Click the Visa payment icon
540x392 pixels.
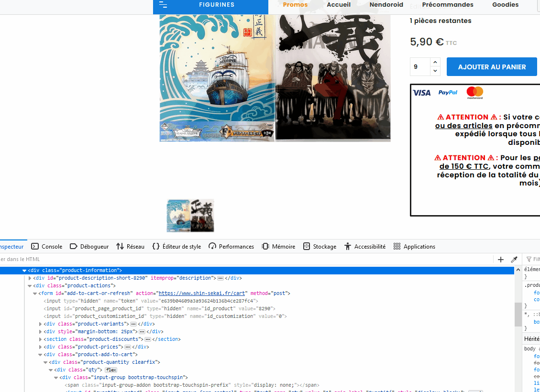tap(421, 93)
